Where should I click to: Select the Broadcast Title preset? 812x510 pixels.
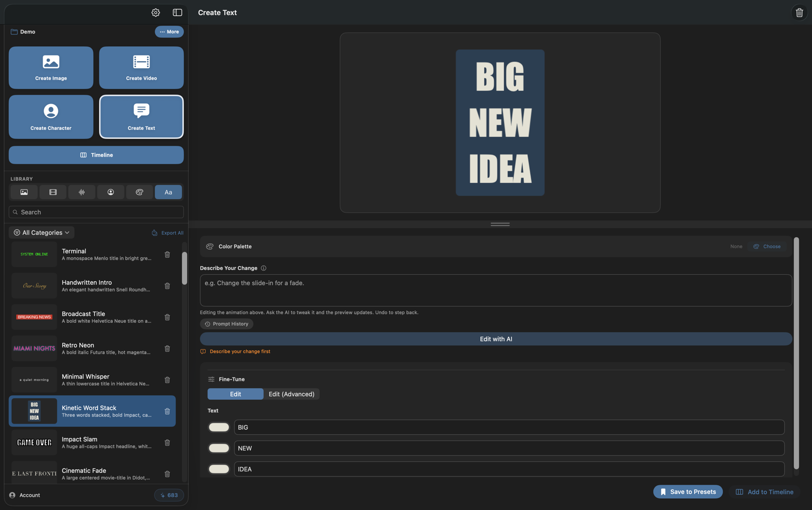(92, 317)
